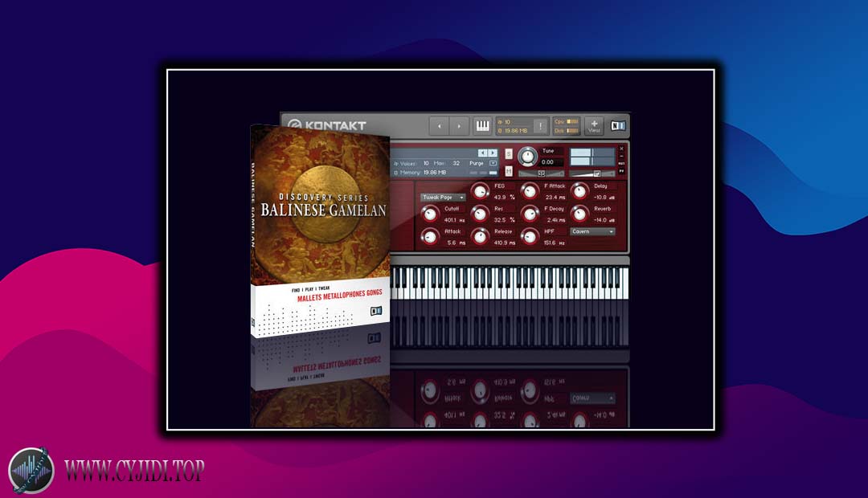Image resolution: width=868 pixels, height=498 pixels.
Task: Click the pan slider under Tune
Action: click(542, 173)
